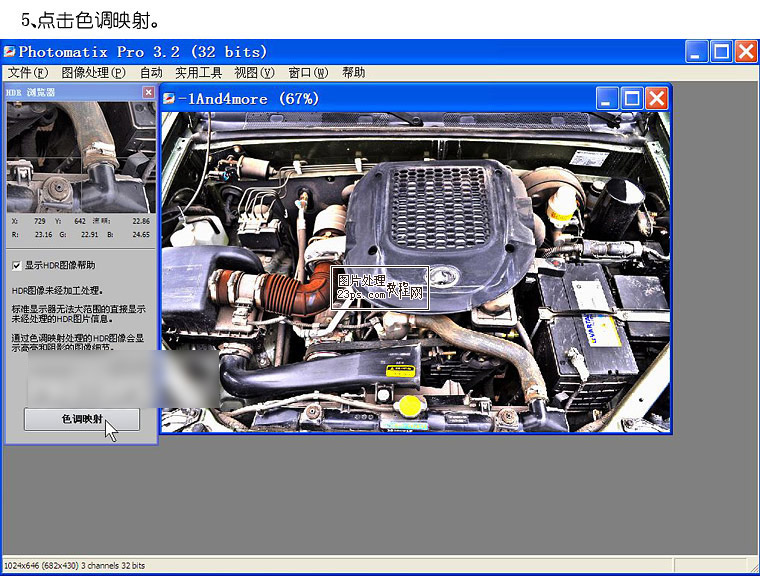760x576 pixels.
Task: Minimize the Photomatix Pro main window
Action: (696, 51)
